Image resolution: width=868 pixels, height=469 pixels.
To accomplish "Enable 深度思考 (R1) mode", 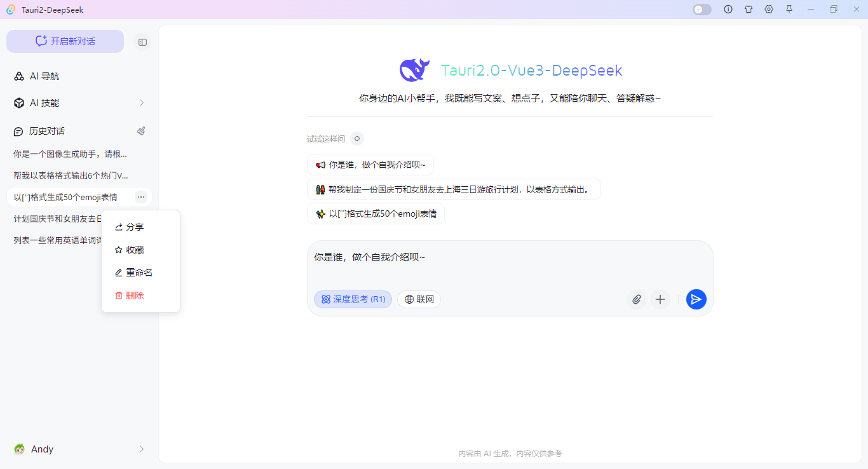I will tap(353, 299).
